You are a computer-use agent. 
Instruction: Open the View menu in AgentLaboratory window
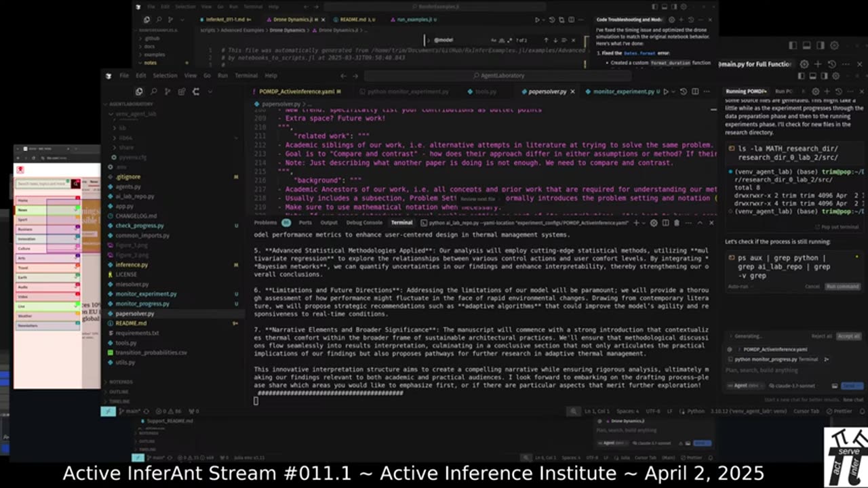pos(191,76)
